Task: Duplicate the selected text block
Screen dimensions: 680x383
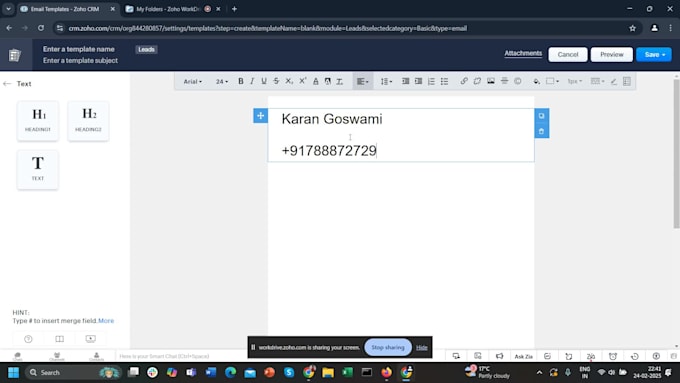Action: pyautogui.click(x=541, y=116)
